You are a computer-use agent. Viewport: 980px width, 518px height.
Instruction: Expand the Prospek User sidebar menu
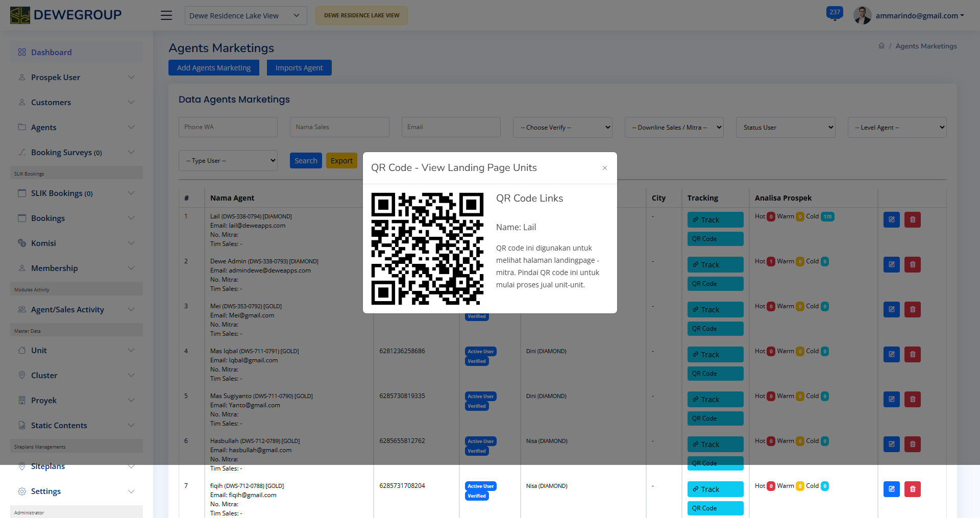pyautogui.click(x=77, y=78)
